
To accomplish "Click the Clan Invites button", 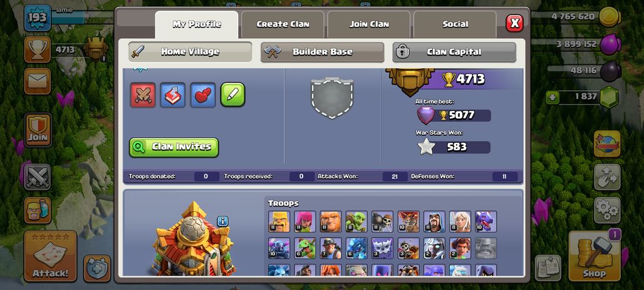I will pyautogui.click(x=174, y=147).
